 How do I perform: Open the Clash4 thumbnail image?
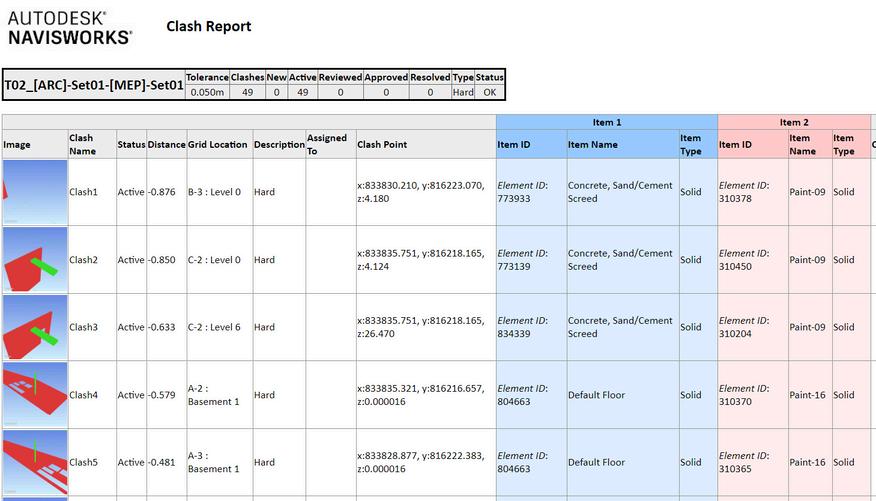coord(35,395)
